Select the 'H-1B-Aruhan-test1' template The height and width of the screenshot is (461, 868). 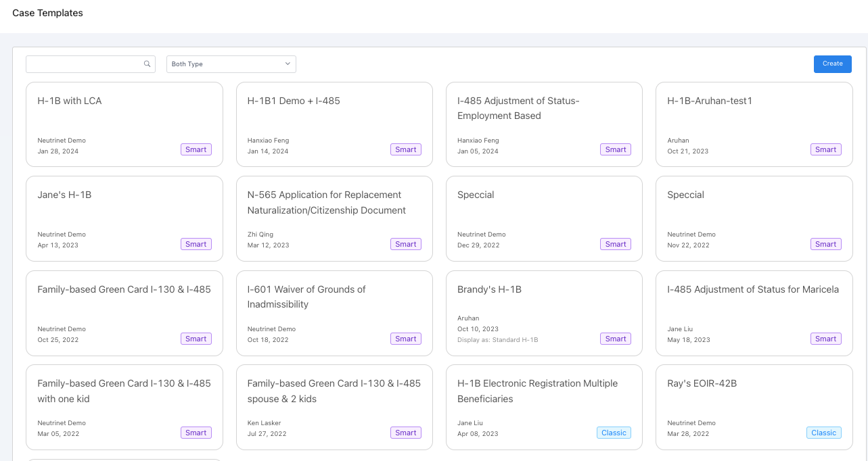click(x=754, y=124)
